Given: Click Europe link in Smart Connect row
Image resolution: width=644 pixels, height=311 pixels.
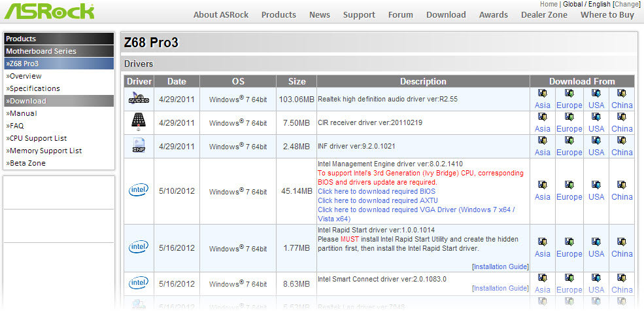Looking at the screenshot, I should (569, 290).
